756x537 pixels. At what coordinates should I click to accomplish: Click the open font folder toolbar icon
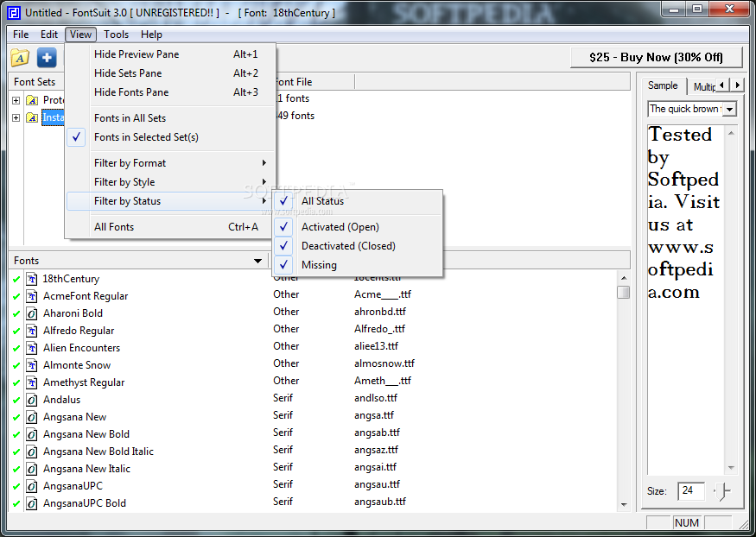click(20, 58)
